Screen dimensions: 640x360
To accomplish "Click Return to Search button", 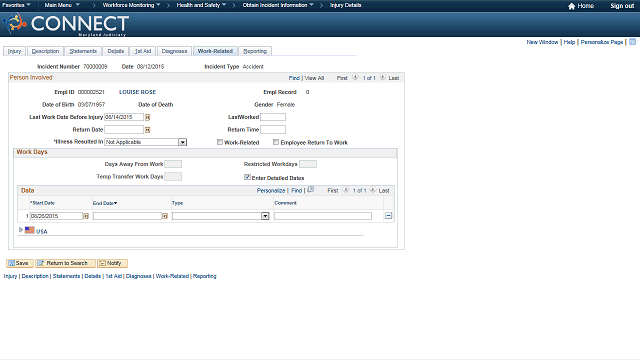I will [65, 263].
